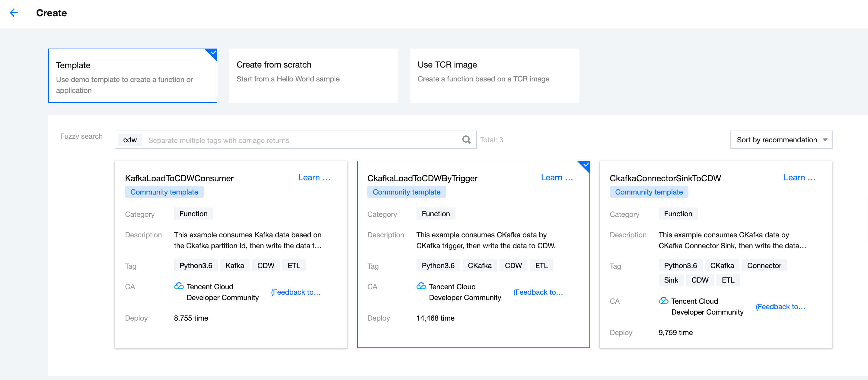Click Tencent Cloud logo in CkafkaLoadToCDWByTrigger card
This screenshot has height=380, width=868.
point(421,286)
